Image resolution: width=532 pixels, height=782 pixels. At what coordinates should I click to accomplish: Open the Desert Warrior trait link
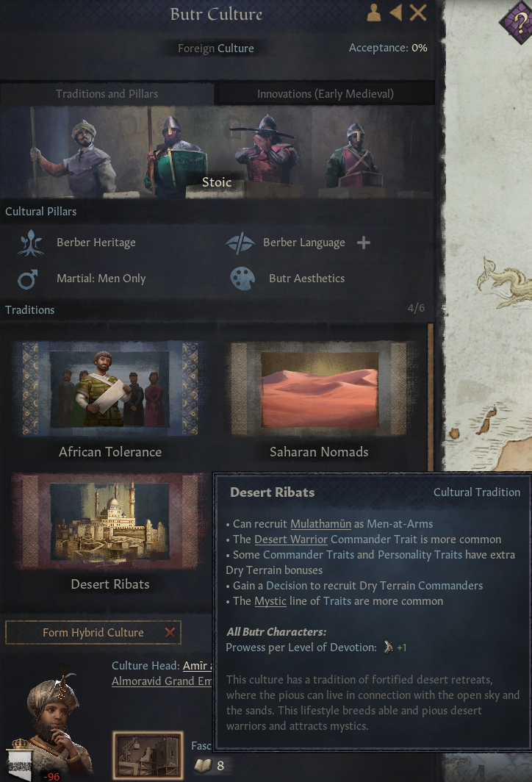coord(291,539)
